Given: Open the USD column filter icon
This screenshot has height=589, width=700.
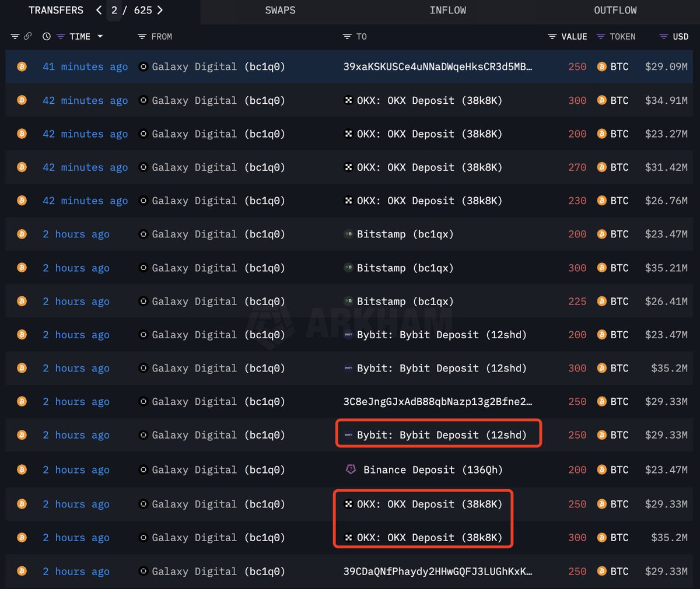Looking at the screenshot, I should point(663,36).
